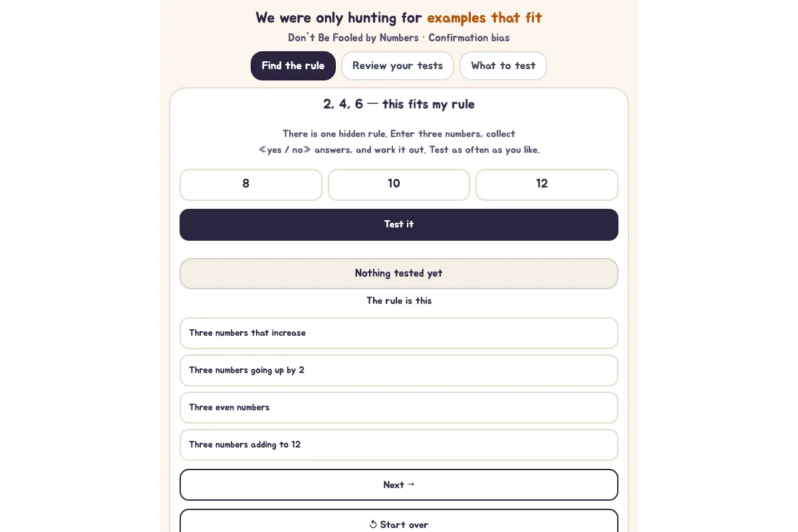
Task: Click the circular arrow icon on Start over
Action: point(373,525)
